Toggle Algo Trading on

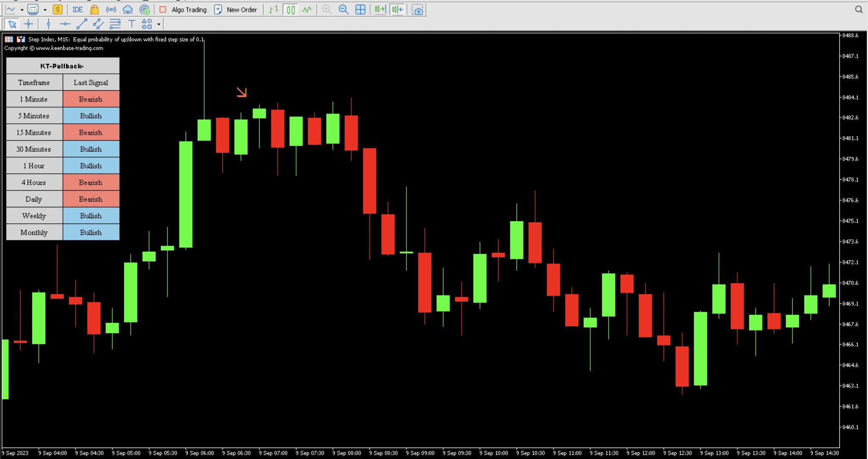pyautogui.click(x=183, y=9)
